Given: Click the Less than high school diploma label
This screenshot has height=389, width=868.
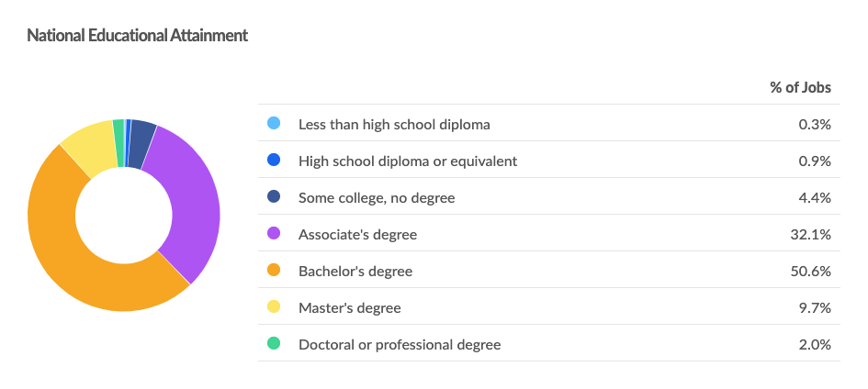Looking at the screenshot, I should (x=394, y=125).
